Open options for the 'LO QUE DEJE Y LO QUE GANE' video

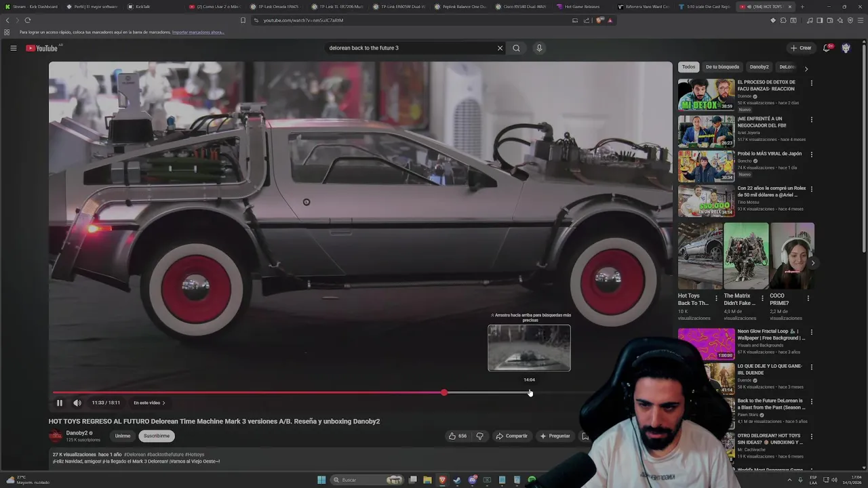point(811,367)
